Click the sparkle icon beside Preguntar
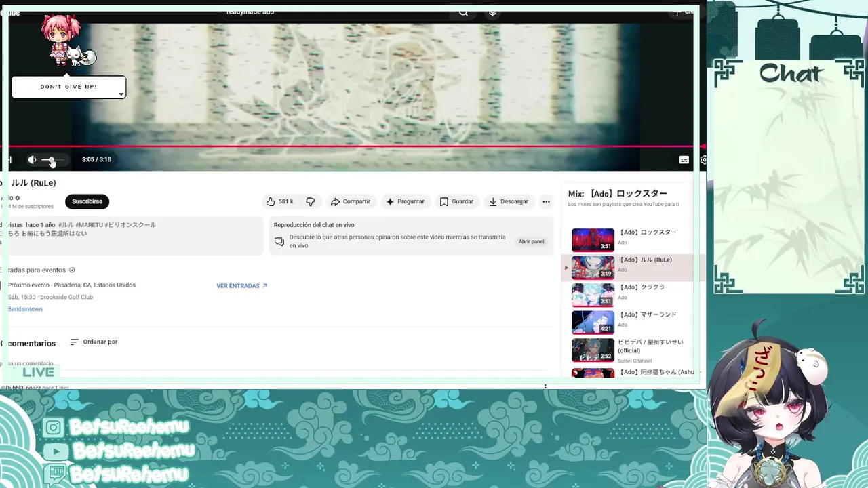The height and width of the screenshot is (488, 868). coord(389,201)
